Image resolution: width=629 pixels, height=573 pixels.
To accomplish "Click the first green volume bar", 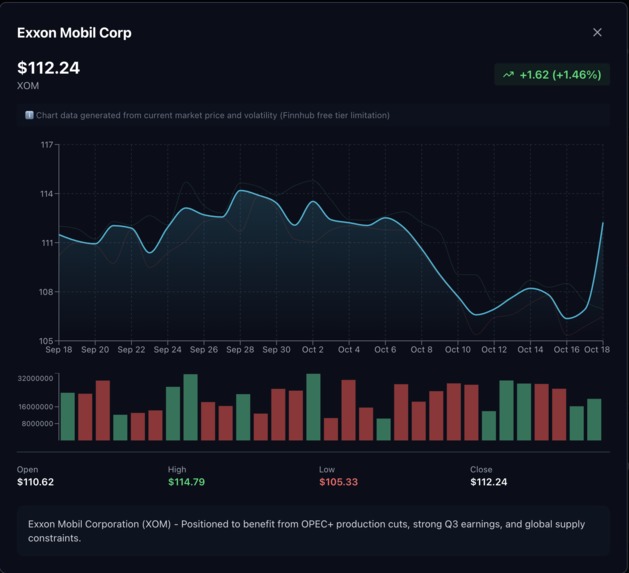I will coord(68,417).
